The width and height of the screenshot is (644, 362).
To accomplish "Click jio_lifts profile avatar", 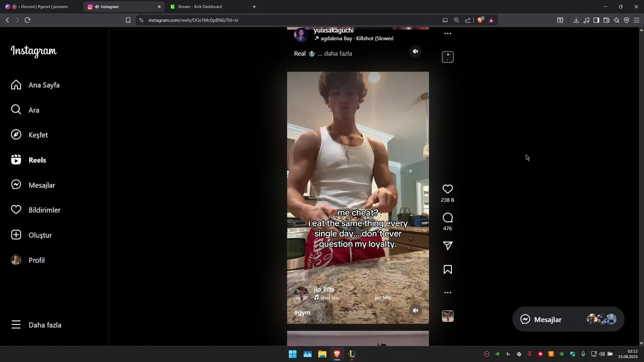I will pos(301,294).
